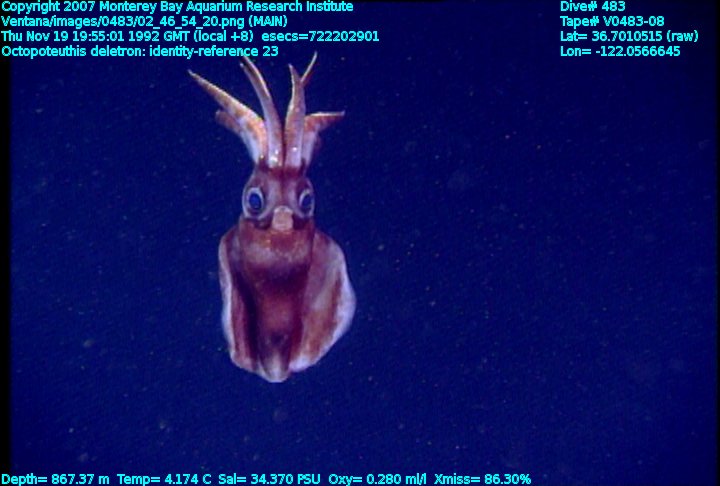Click the file path text 'Ventana/images/0483/02_46_54_20.png (MAIN)'
Viewport: 720px width, 486px height.
tap(144, 22)
